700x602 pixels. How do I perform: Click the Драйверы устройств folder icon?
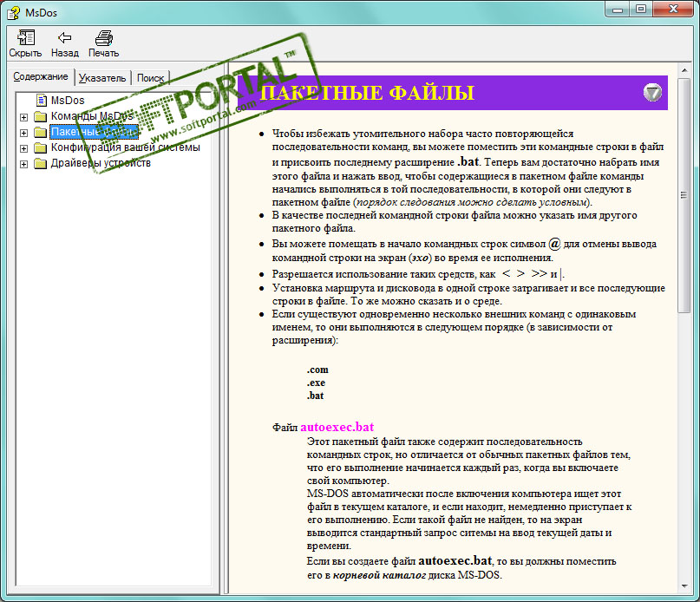tap(41, 163)
